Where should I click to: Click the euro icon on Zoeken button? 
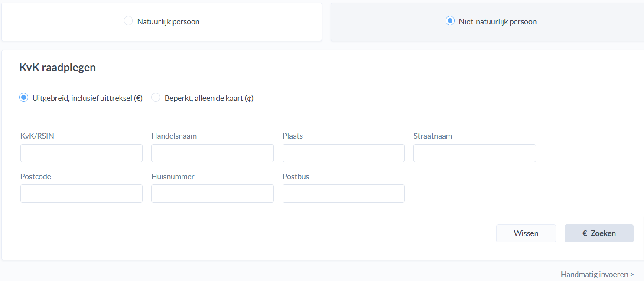pyautogui.click(x=585, y=233)
